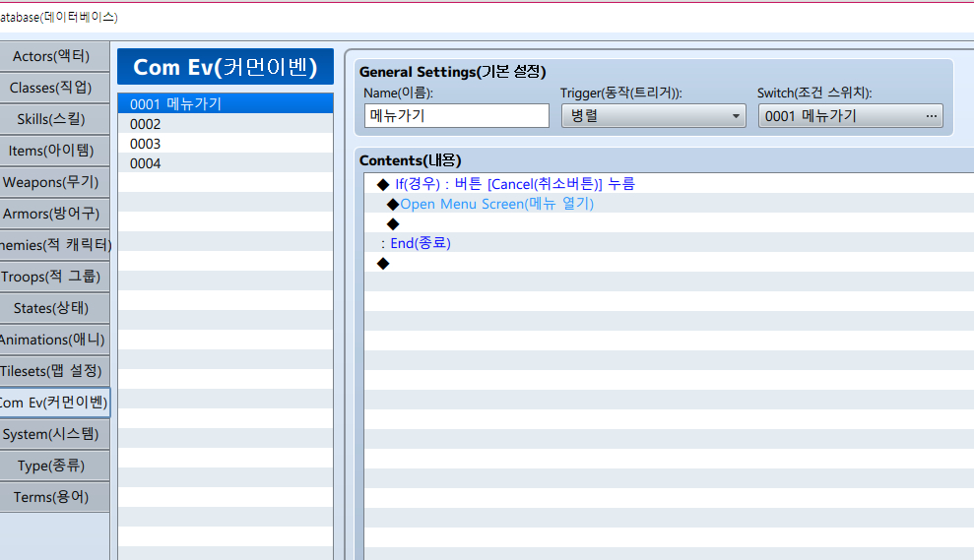The width and height of the screenshot is (974, 560).
Task: Select the Open Menu Screen(메뉴 열기) command
Action: [496, 204]
